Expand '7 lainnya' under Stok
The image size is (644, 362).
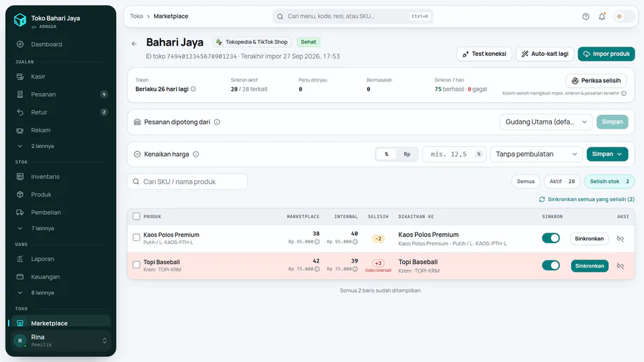60,228
